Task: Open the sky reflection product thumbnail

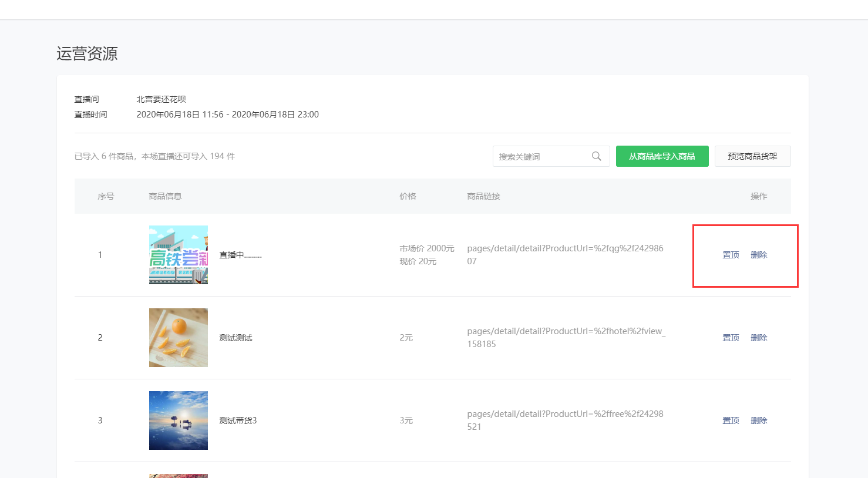Action: pos(179,420)
